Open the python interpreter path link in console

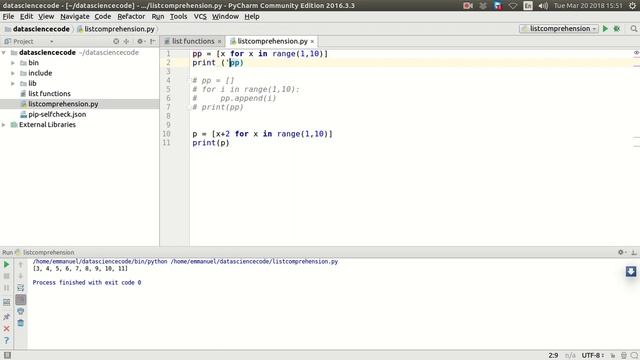pos(100,261)
